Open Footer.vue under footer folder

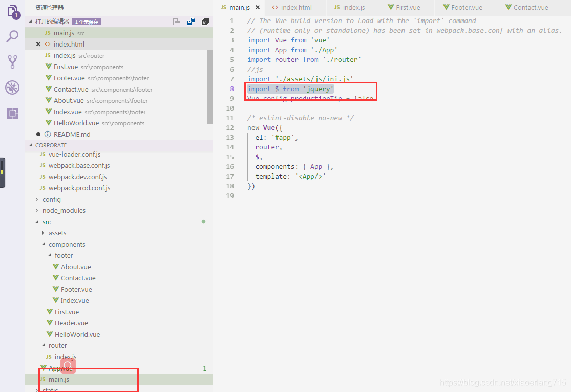tap(119, 289)
